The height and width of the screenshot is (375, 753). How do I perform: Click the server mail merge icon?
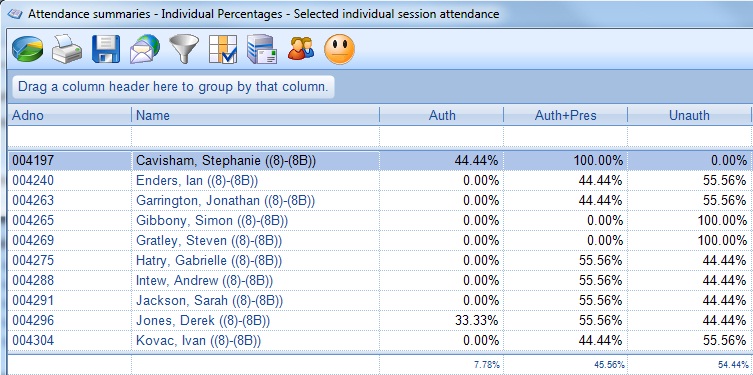pyautogui.click(x=262, y=49)
